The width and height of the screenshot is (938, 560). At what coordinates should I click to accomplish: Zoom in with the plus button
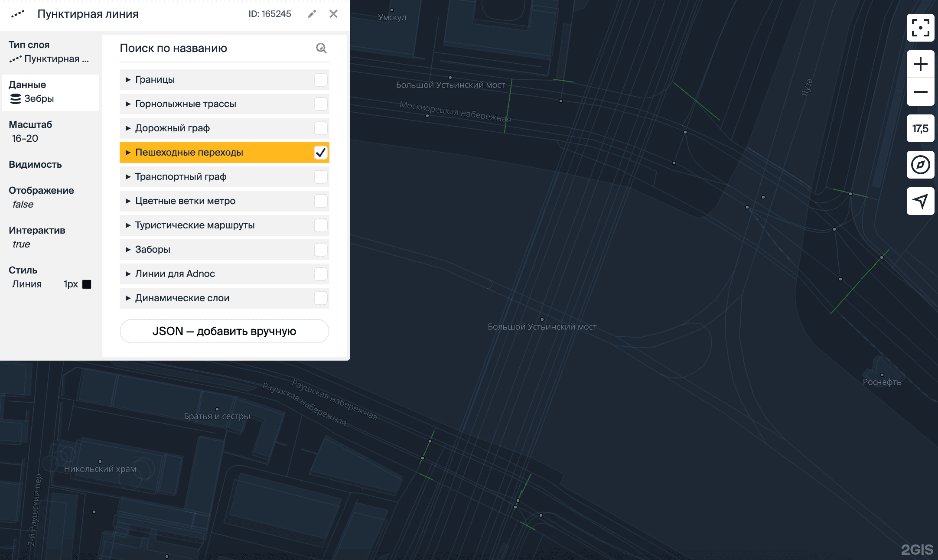coord(920,65)
